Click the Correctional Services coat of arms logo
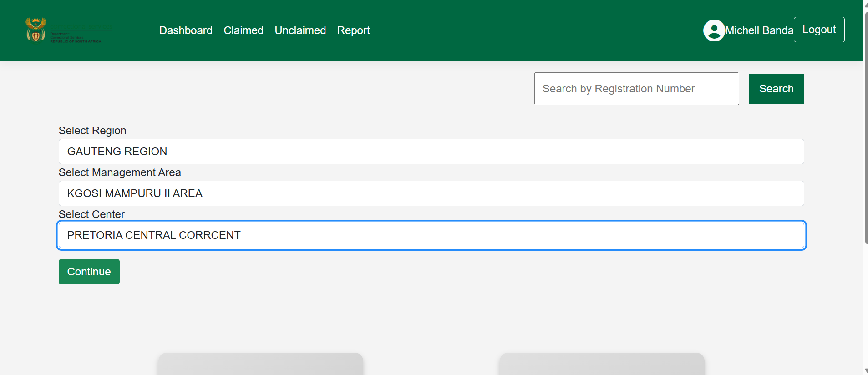The width and height of the screenshot is (868, 375). [x=36, y=30]
